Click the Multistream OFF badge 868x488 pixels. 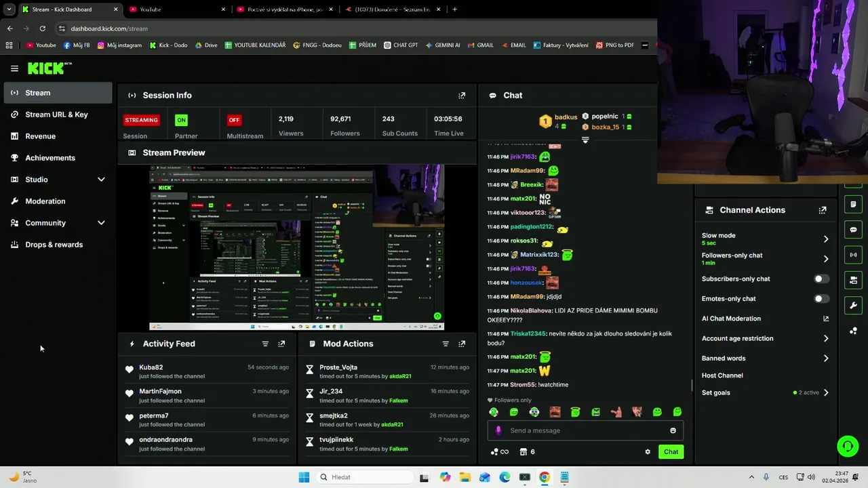click(x=234, y=120)
